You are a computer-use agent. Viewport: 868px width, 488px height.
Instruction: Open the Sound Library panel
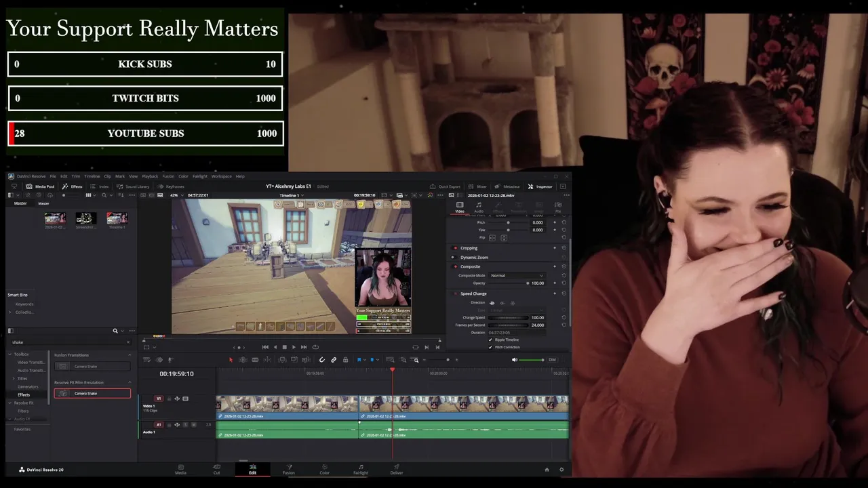click(133, 186)
